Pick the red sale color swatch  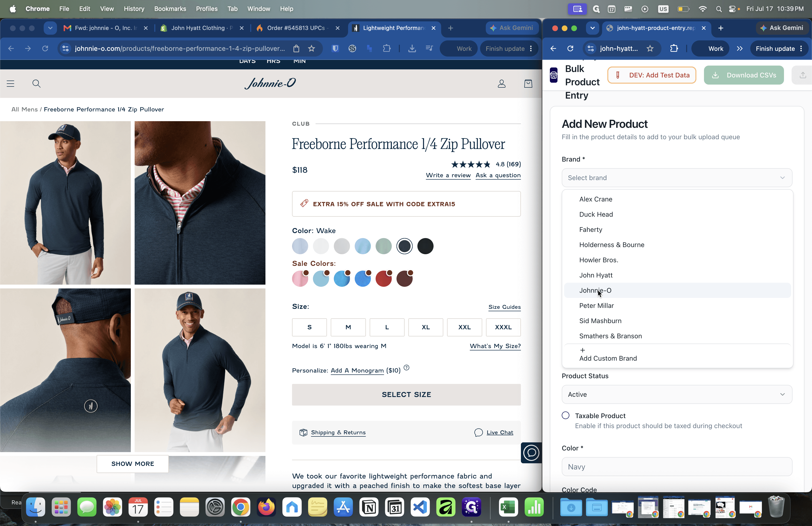click(383, 278)
